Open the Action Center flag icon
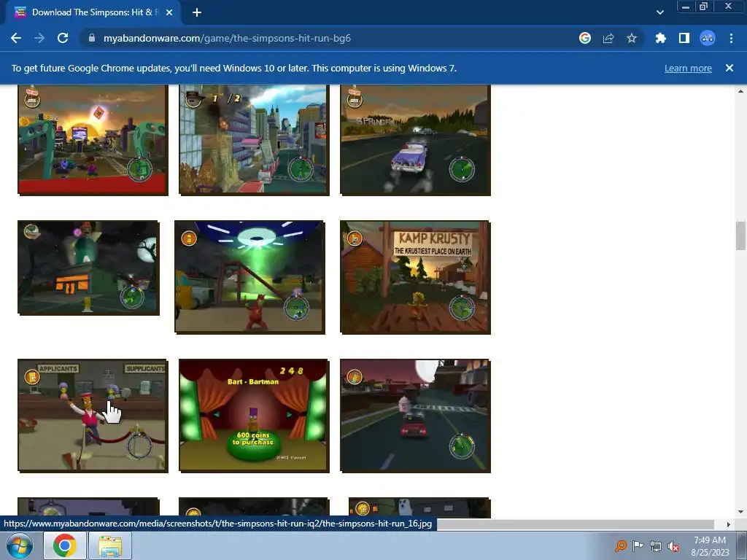This screenshot has width=747, height=560. click(x=638, y=545)
